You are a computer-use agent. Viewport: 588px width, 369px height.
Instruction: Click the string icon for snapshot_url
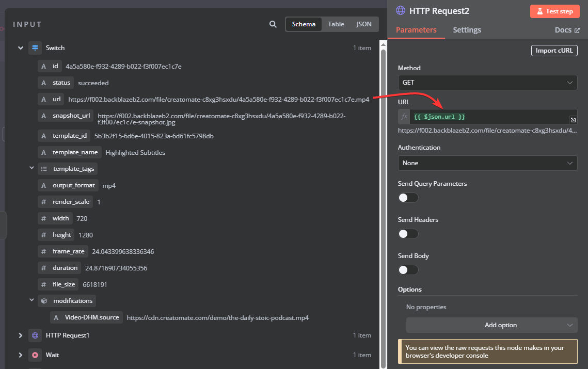(44, 116)
